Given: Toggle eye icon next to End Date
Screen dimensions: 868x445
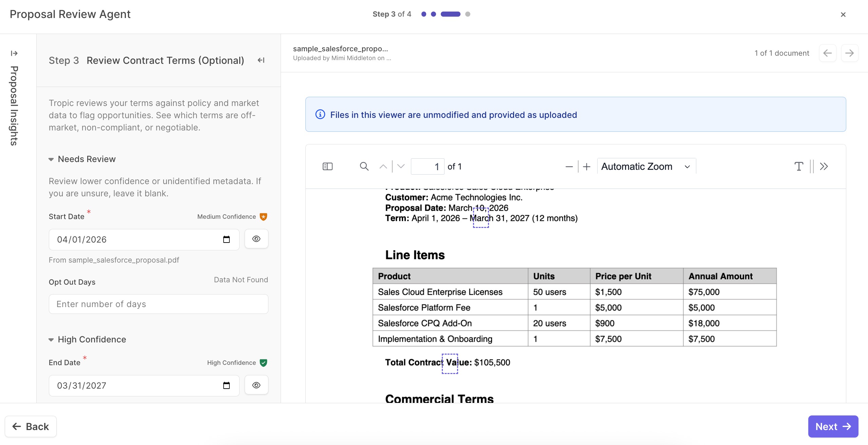Looking at the screenshot, I should [x=256, y=385].
